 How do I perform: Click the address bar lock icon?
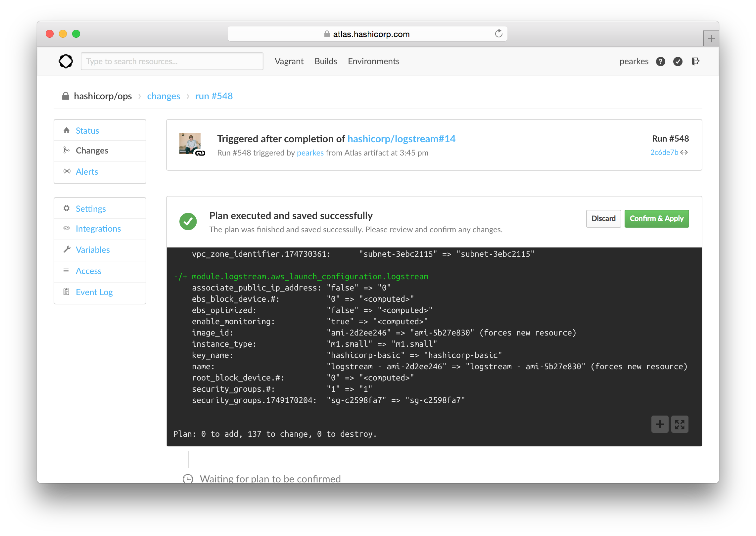pyautogui.click(x=327, y=34)
